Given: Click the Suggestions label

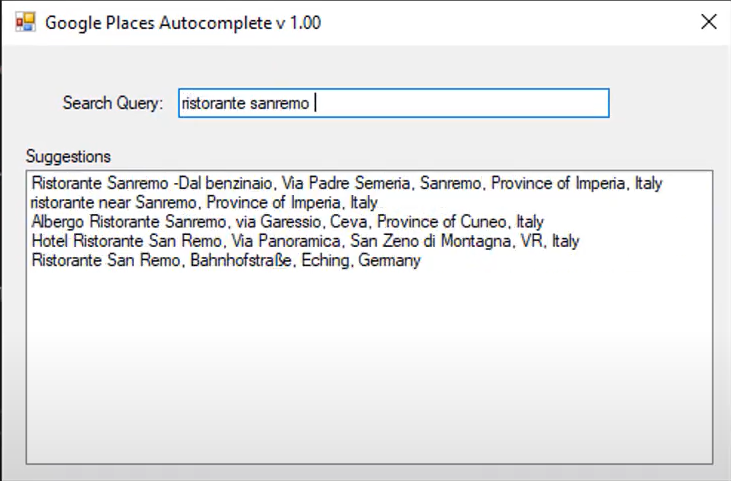Looking at the screenshot, I should [68, 157].
